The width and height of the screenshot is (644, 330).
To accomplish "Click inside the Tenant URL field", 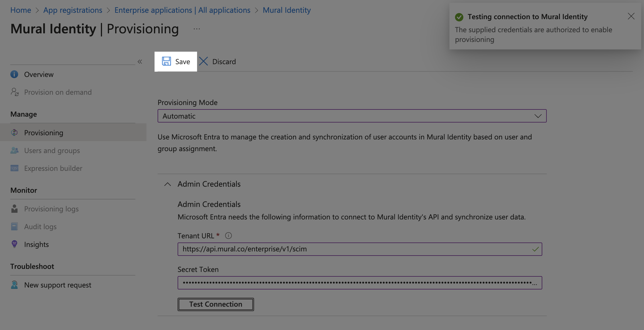I will [x=360, y=249].
